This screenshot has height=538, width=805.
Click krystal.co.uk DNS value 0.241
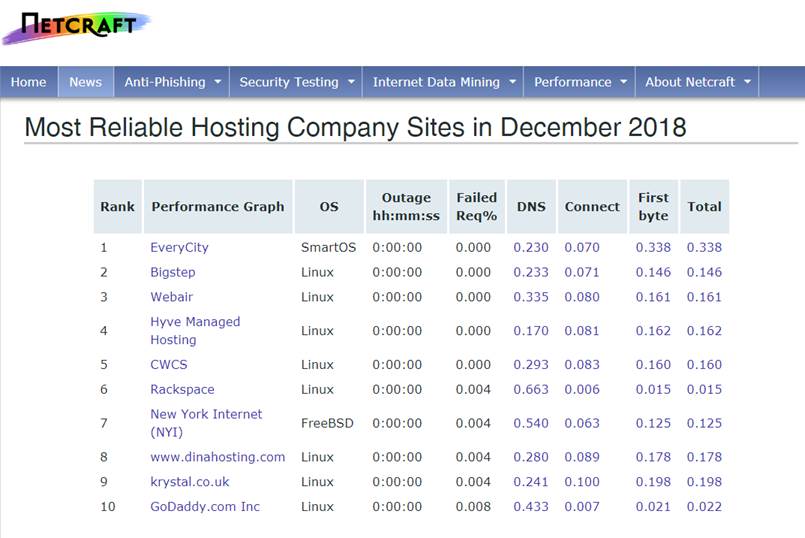pos(531,482)
